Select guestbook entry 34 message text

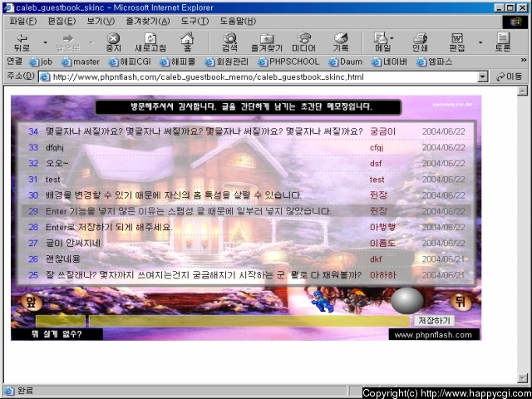(x=204, y=131)
